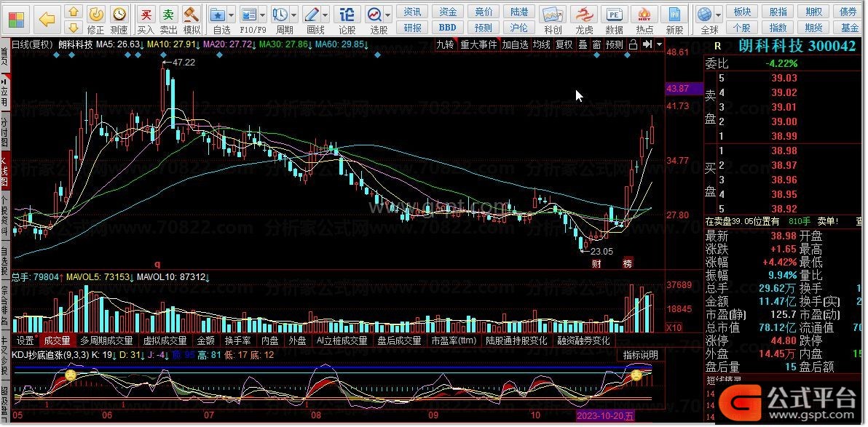
Task: Click the 研报 research reports button
Action: point(412,27)
